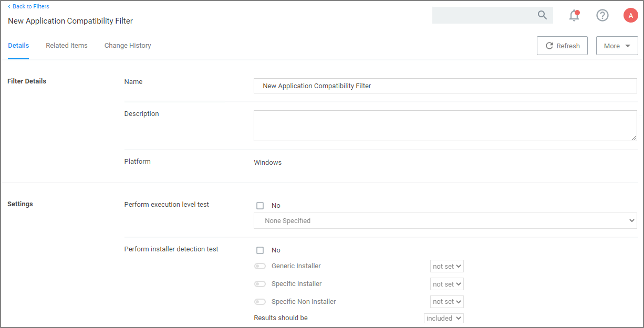Click into the Description text area

pyautogui.click(x=445, y=125)
